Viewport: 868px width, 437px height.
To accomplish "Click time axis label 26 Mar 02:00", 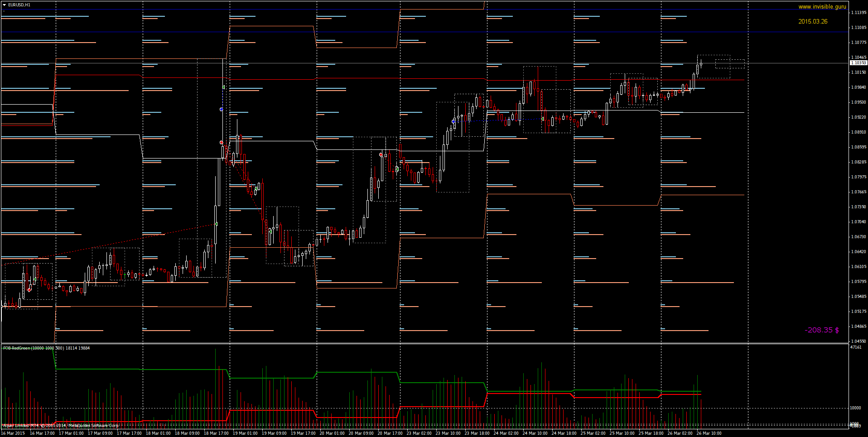I will (x=680, y=433).
